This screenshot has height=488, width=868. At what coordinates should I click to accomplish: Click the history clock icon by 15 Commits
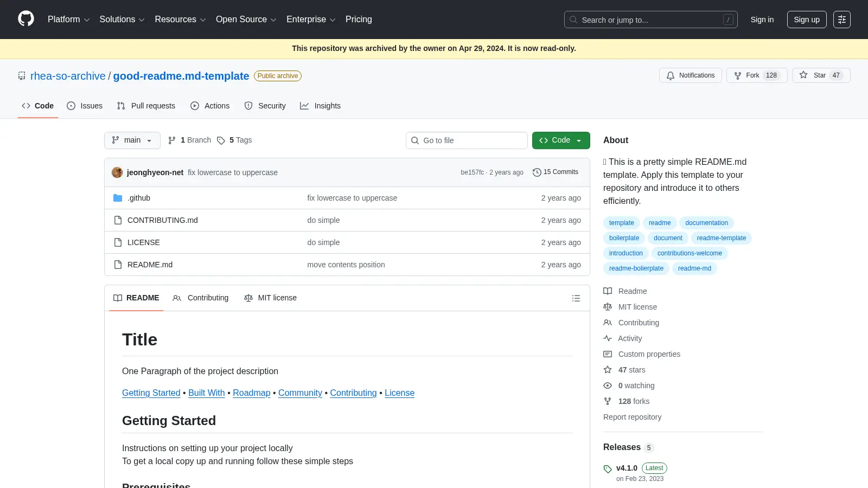[537, 172]
